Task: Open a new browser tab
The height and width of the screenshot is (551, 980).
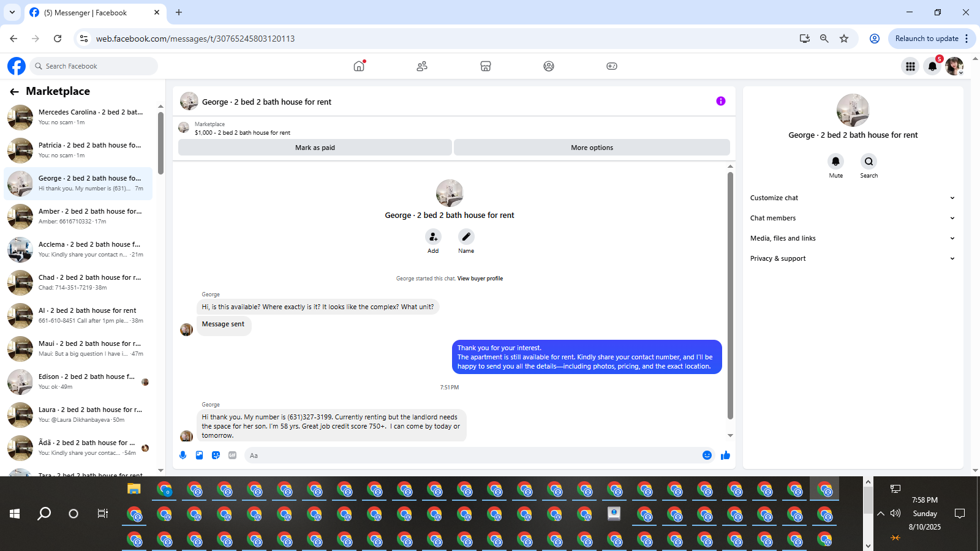Action: pos(179,12)
